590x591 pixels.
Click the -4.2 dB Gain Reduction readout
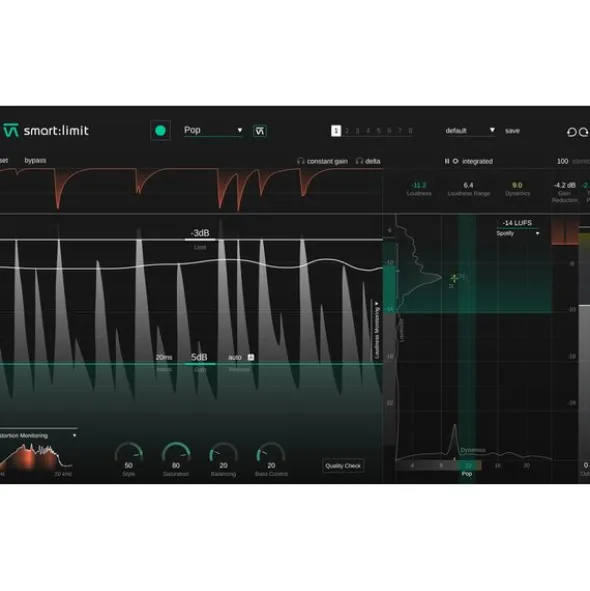pos(564,185)
